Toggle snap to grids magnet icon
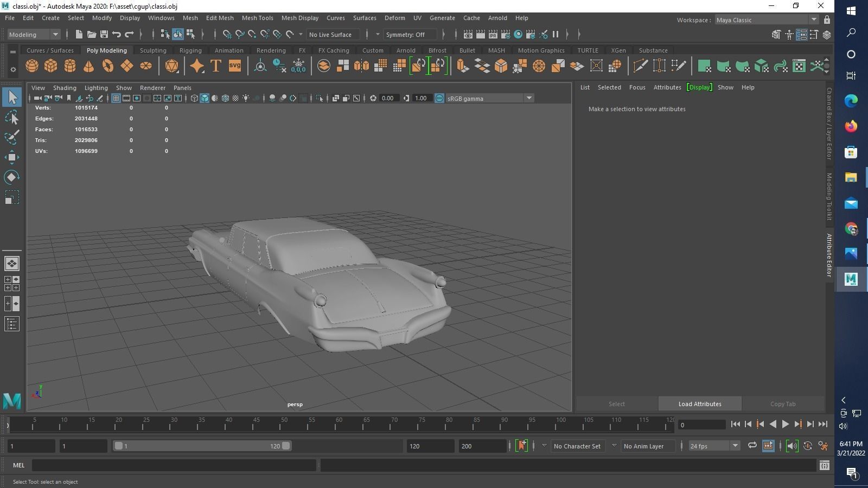868x488 pixels. click(227, 34)
